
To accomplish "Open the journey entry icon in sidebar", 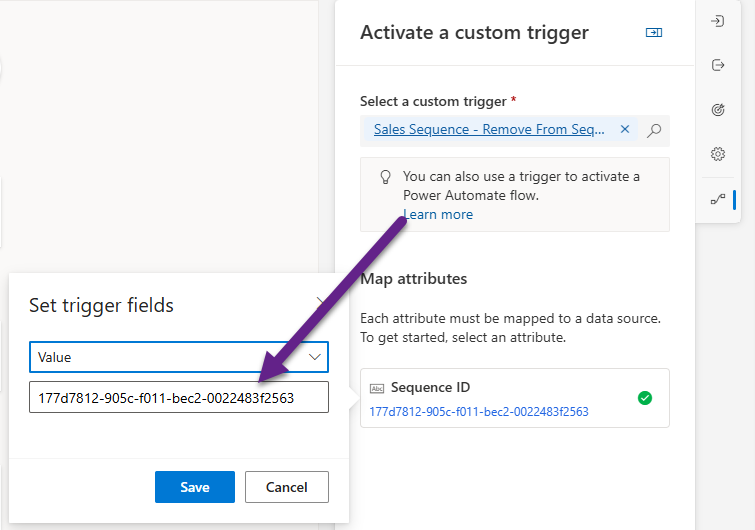I will click(x=717, y=21).
